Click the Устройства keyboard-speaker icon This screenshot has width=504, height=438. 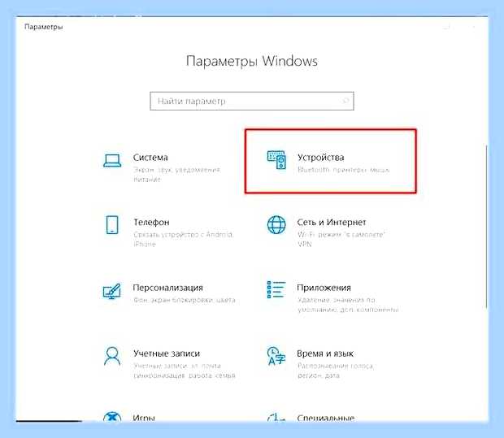(x=276, y=160)
